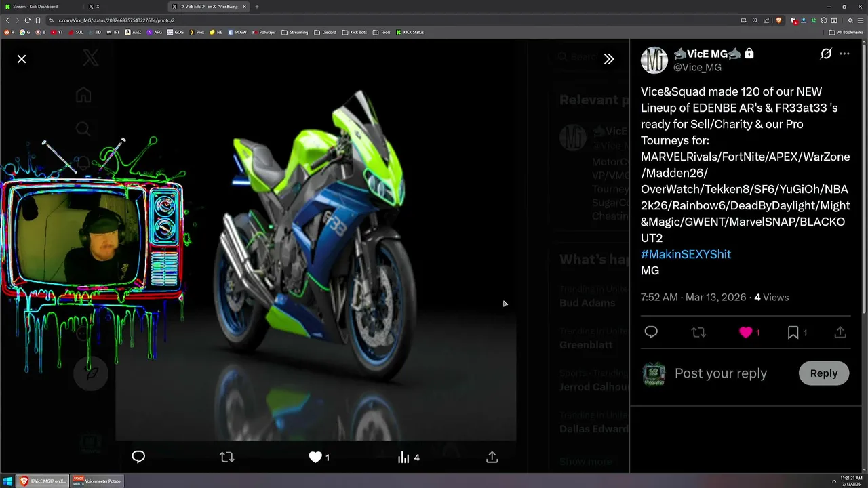
Task: Open the PCGW bookmark
Action: (x=237, y=32)
